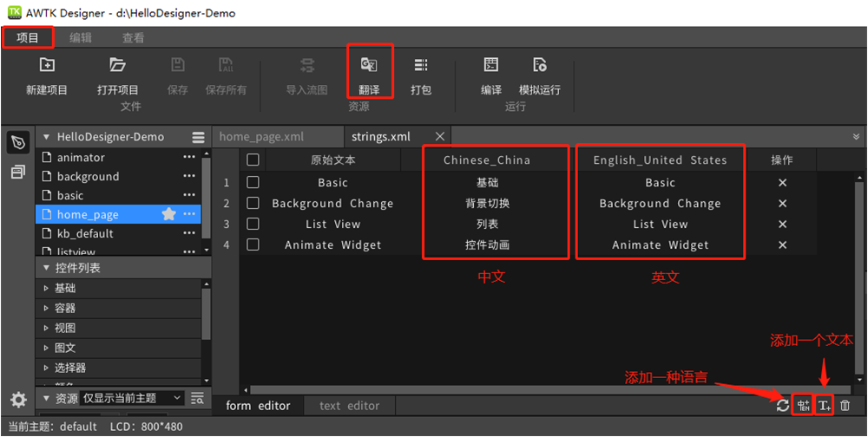Check the Background Change row checkbox
This screenshot has width=868, height=437.
click(253, 203)
